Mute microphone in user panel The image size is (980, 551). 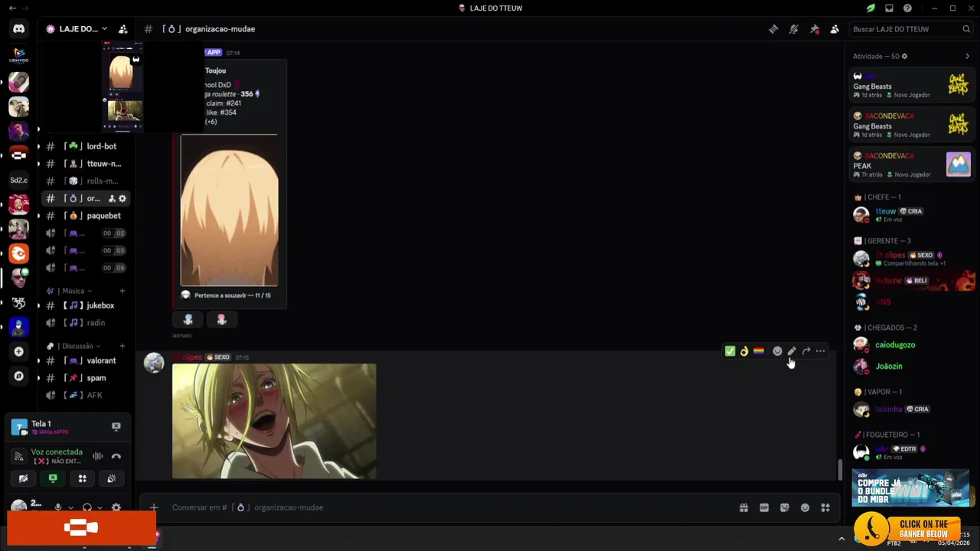coord(57,507)
